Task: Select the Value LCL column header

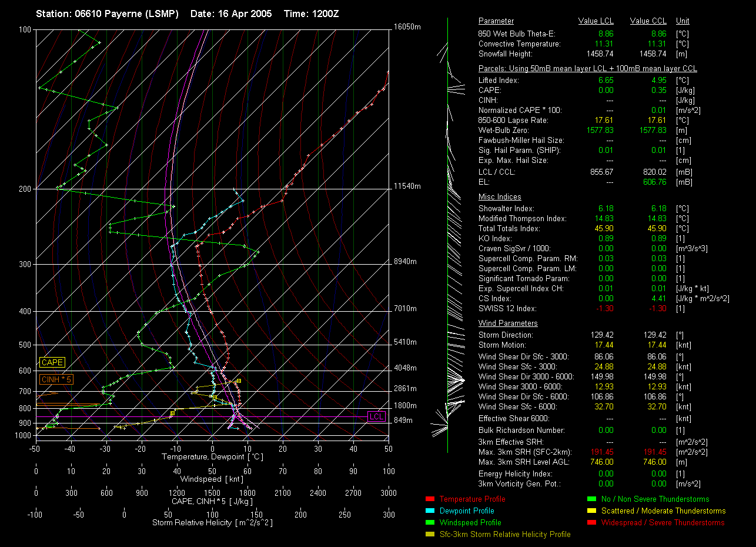Action: 596,21
